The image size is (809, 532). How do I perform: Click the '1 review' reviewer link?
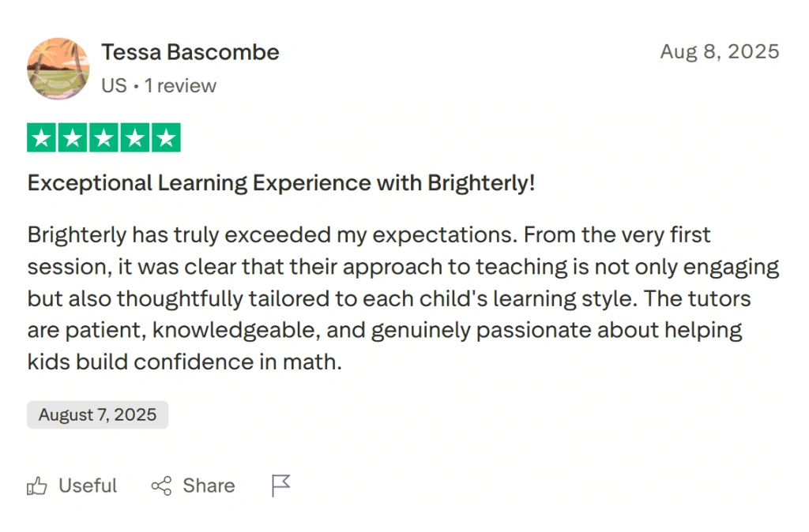tap(180, 85)
